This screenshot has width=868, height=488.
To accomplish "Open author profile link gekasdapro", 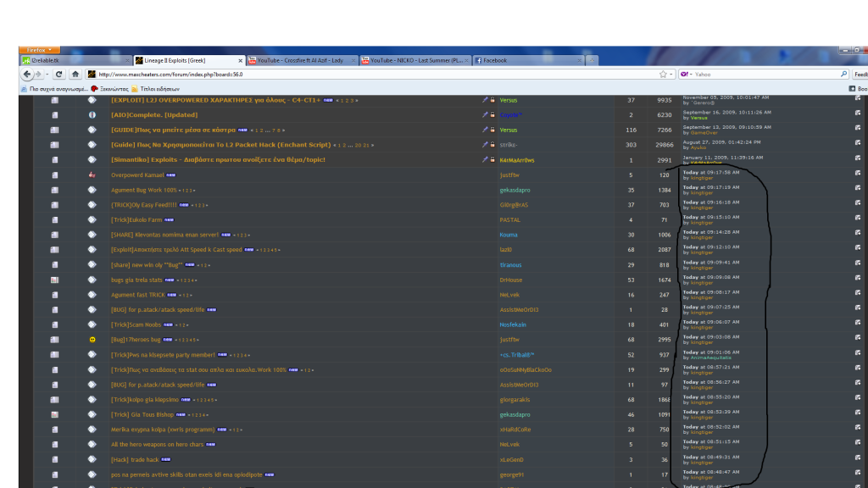I will tap(515, 190).
